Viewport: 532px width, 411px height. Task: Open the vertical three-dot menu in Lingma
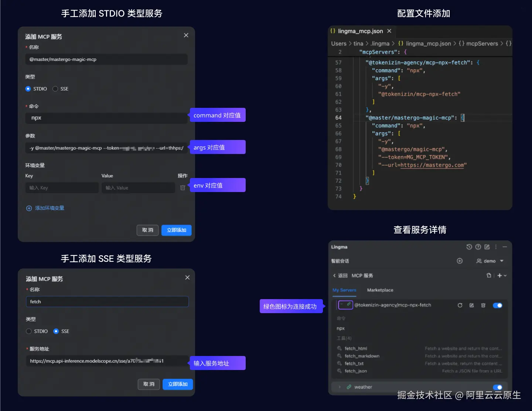(496, 247)
